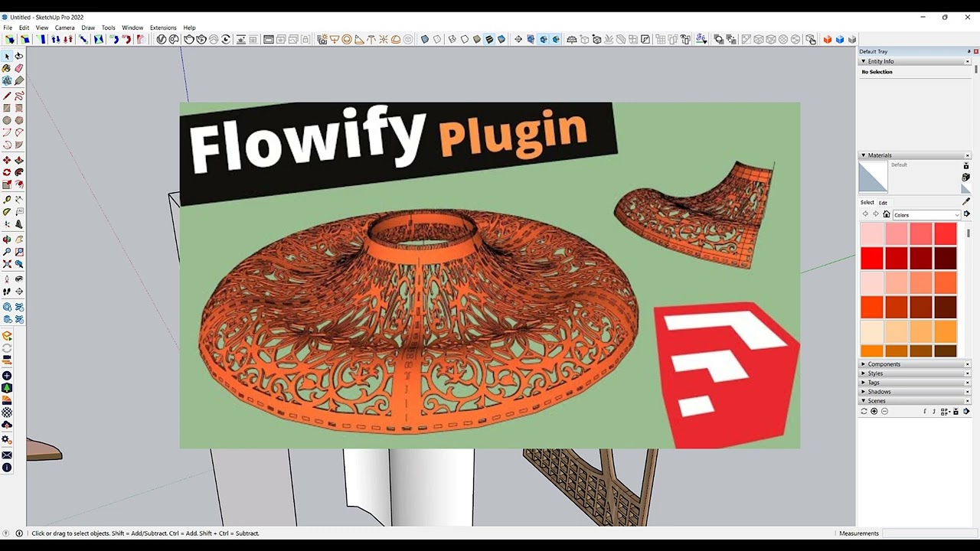This screenshot has height=551, width=980.
Task: Open the Draw menu
Action: point(88,28)
